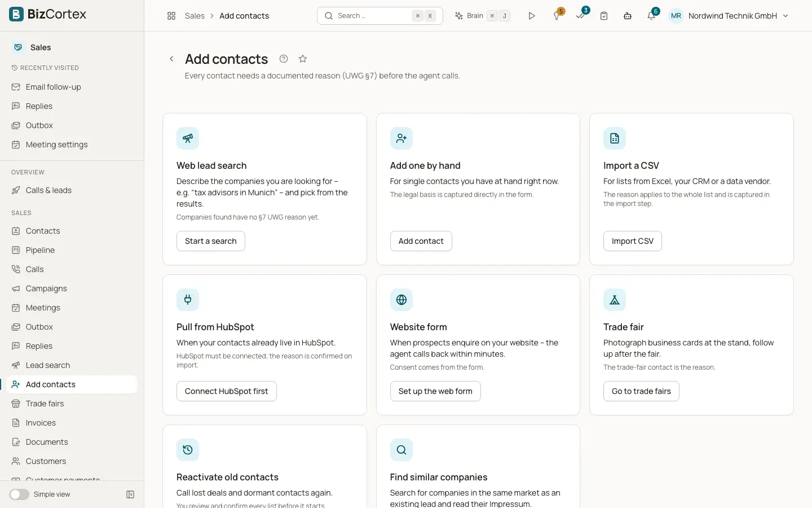Click the BizCortex logo icon
The width and height of the screenshot is (812, 508).
16,14
